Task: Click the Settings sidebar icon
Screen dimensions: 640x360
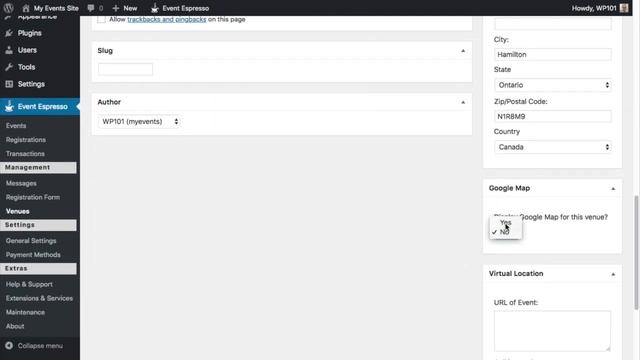Action: point(9,84)
